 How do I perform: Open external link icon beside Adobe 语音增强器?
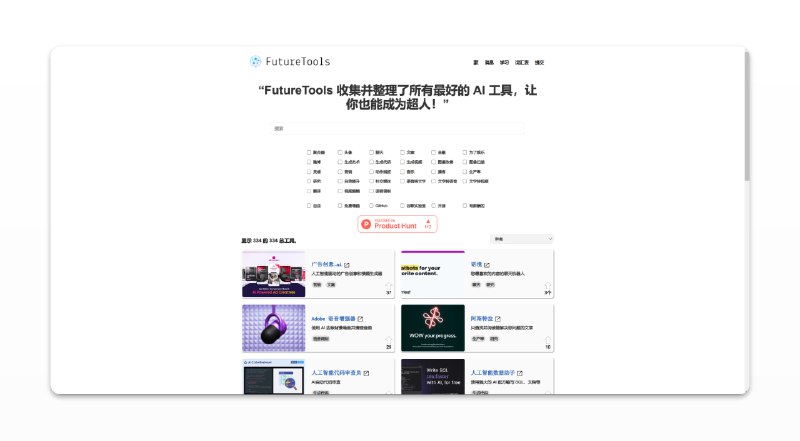tap(360, 319)
